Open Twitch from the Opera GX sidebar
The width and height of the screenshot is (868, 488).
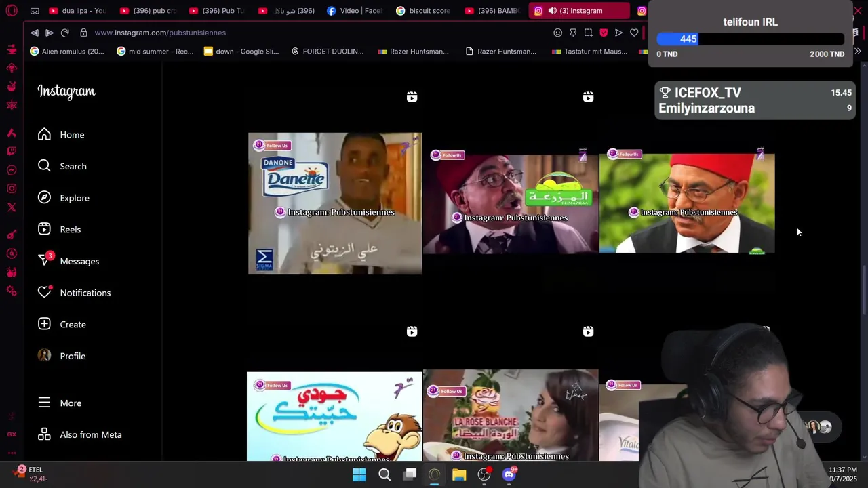tap(12, 151)
